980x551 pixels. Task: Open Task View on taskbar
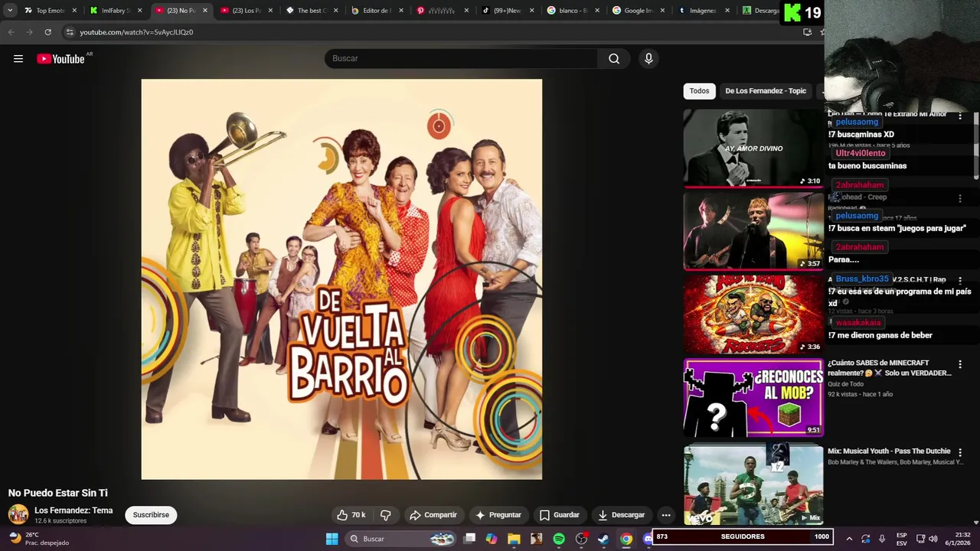(x=469, y=539)
